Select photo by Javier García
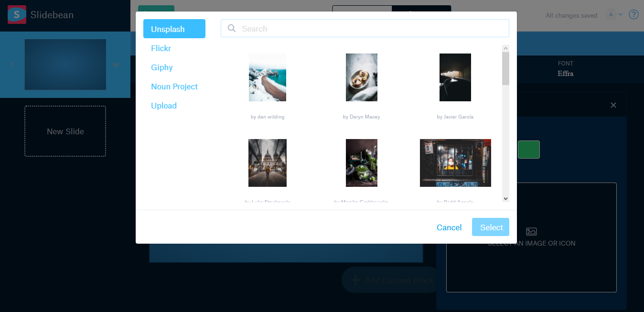This screenshot has width=644, height=312. [x=455, y=77]
